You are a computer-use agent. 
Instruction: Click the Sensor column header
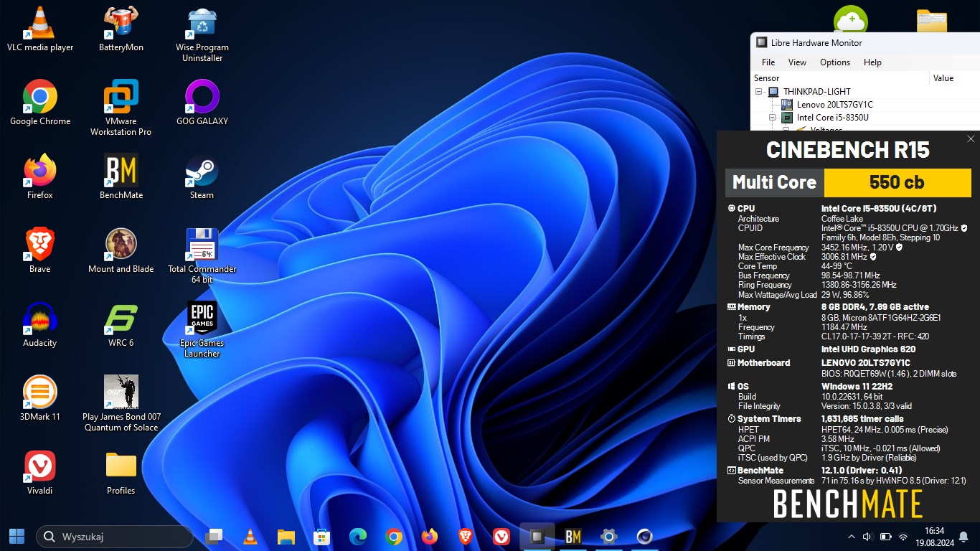840,78
